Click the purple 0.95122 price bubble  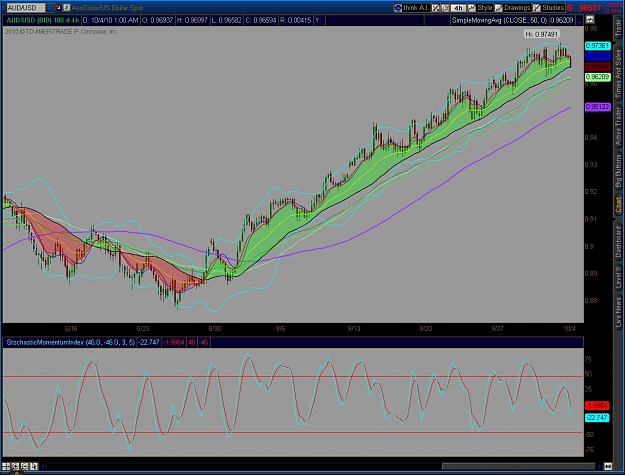(x=597, y=107)
